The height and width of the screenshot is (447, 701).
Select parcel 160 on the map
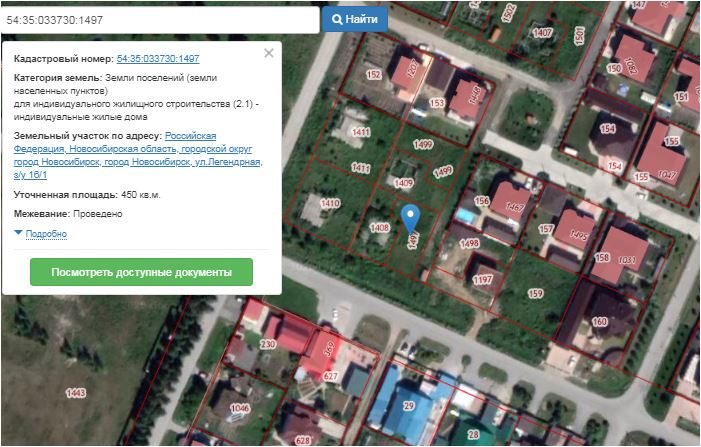(x=599, y=321)
